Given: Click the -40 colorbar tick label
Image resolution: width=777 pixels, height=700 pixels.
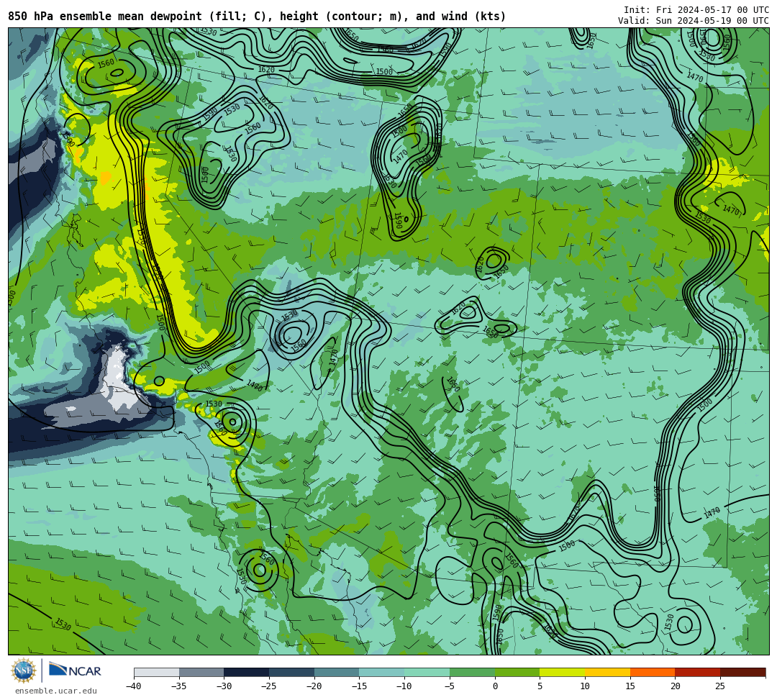Looking at the screenshot, I should (x=134, y=686).
